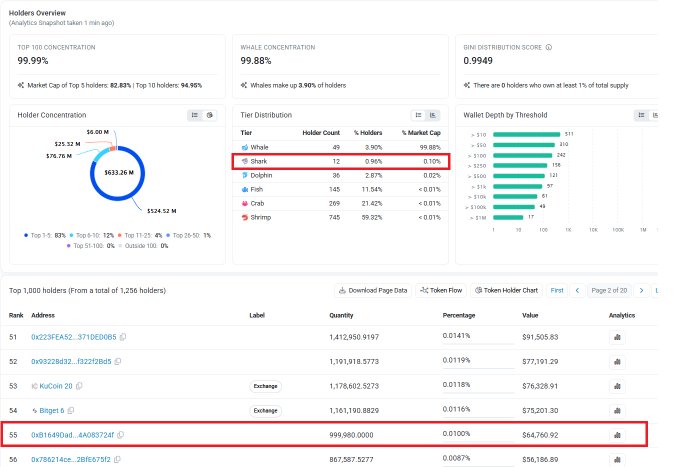Click Top 100 Concentration 99.99% value
This screenshot has height=467, width=680.
33,61
